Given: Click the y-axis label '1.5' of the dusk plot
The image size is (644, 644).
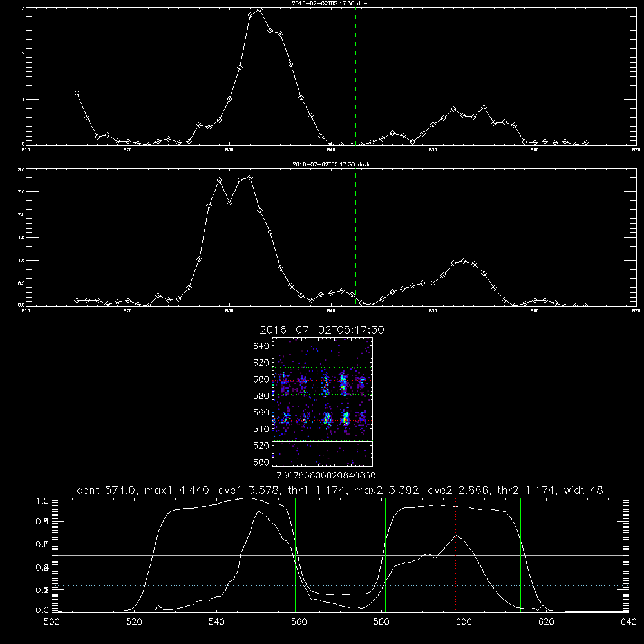Looking at the screenshot, I should tap(22, 238).
